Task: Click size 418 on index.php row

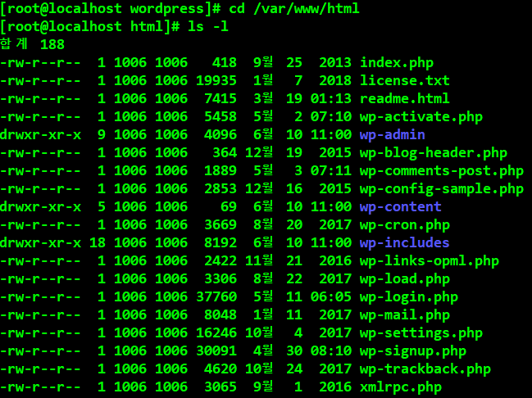Action: tap(225, 63)
